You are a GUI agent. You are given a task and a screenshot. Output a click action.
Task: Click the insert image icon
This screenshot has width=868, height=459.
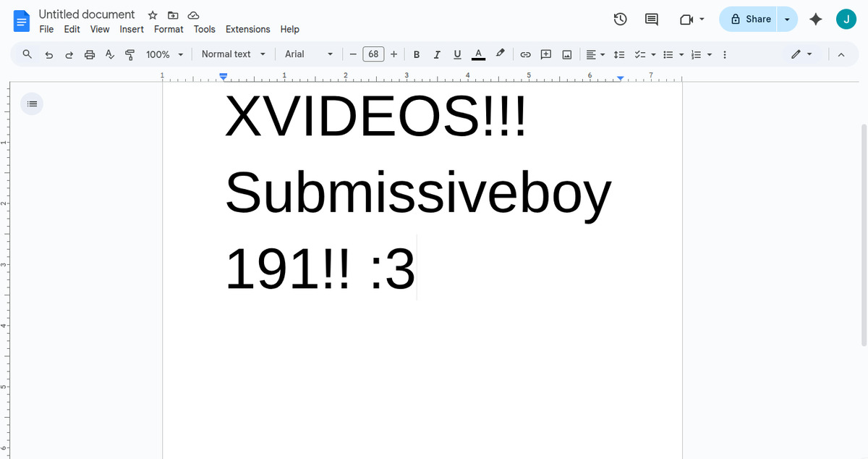point(567,54)
